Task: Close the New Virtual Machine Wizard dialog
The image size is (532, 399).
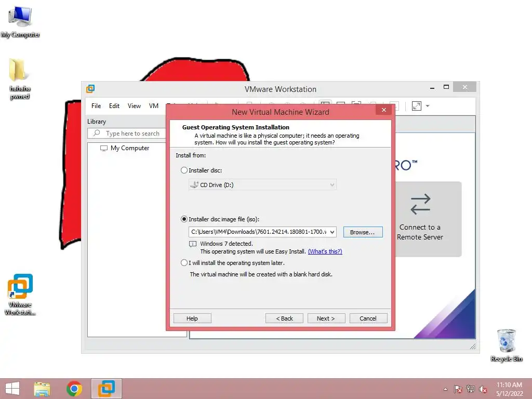Action: click(384, 110)
